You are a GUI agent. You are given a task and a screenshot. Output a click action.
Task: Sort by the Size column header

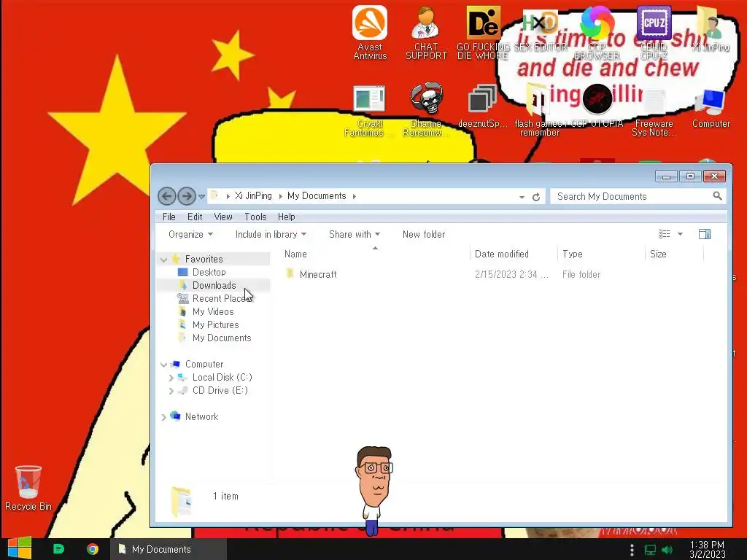coord(675,254)
